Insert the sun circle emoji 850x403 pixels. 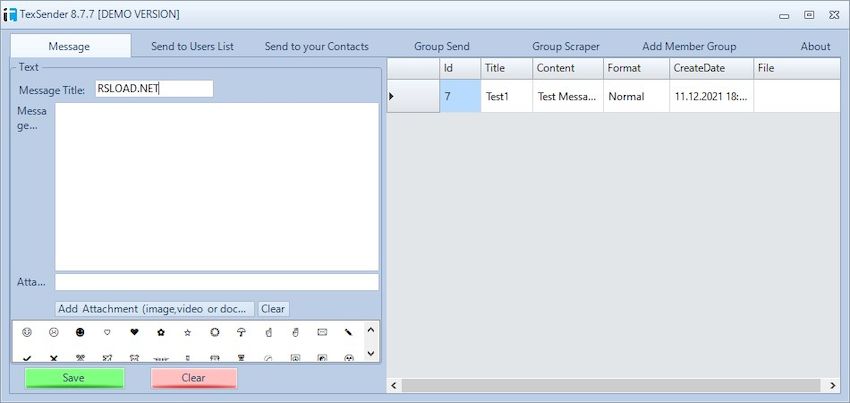tap(215, 332)
